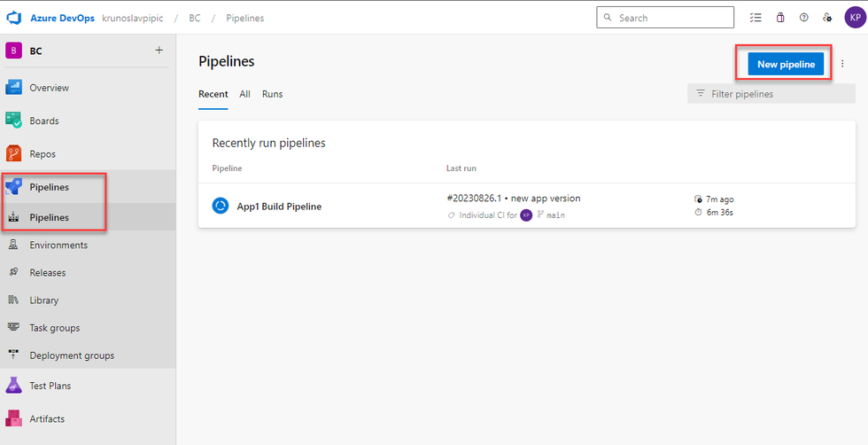Screen dimensions: 868x445
Task: Click the 'Recently run pipelines' heading
Action: click(x=268, y=143)
